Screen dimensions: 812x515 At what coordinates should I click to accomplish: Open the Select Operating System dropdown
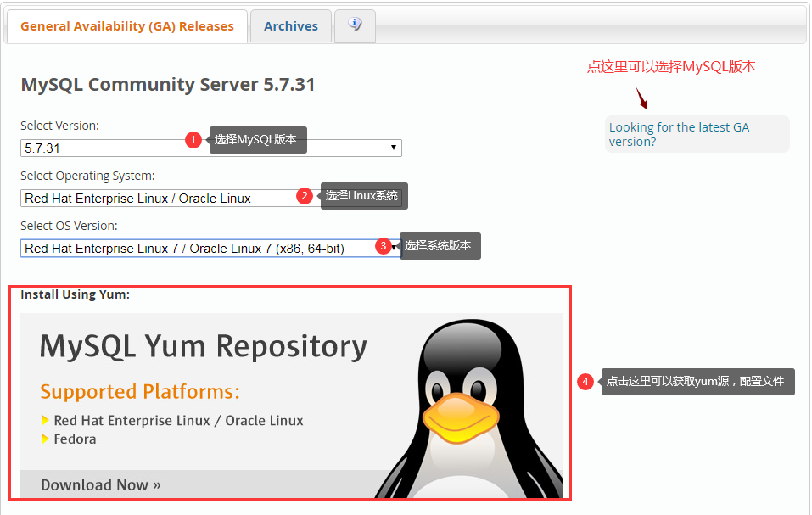pyautogui.click(x=210, y=199)
